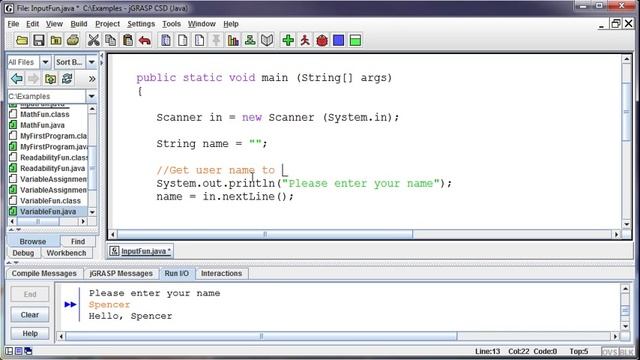Click the Remove CSD blank page icon
The width and height of the screenshot is (640, 360).
183,40
